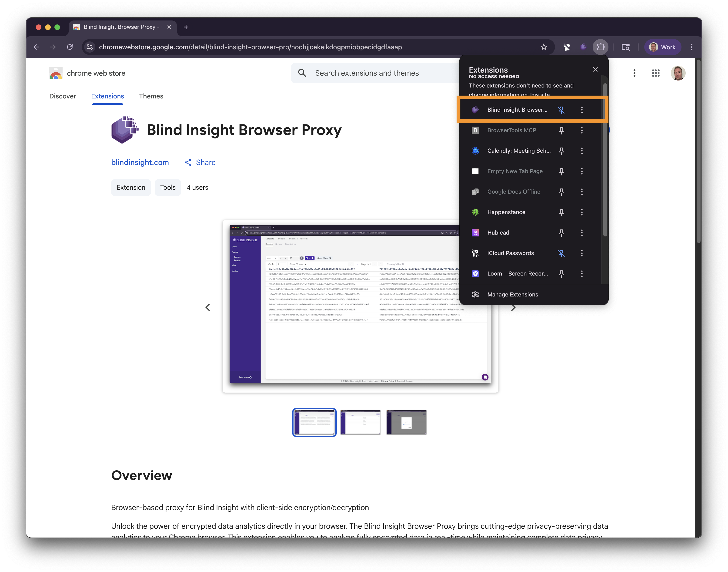Select the second screenshot thumbnail
Image resolution: width=728 pixels, height=572 pixels.
(x=361, y=422)
